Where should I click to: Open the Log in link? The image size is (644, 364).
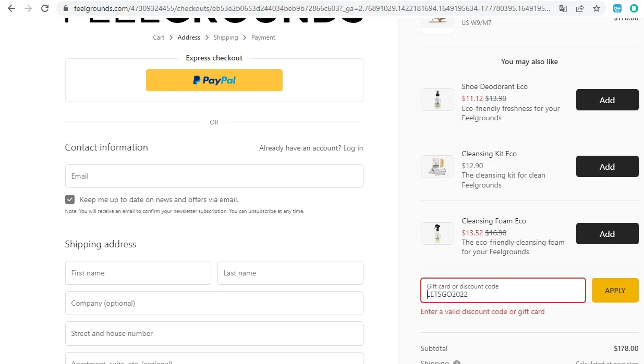click(353, 148)
